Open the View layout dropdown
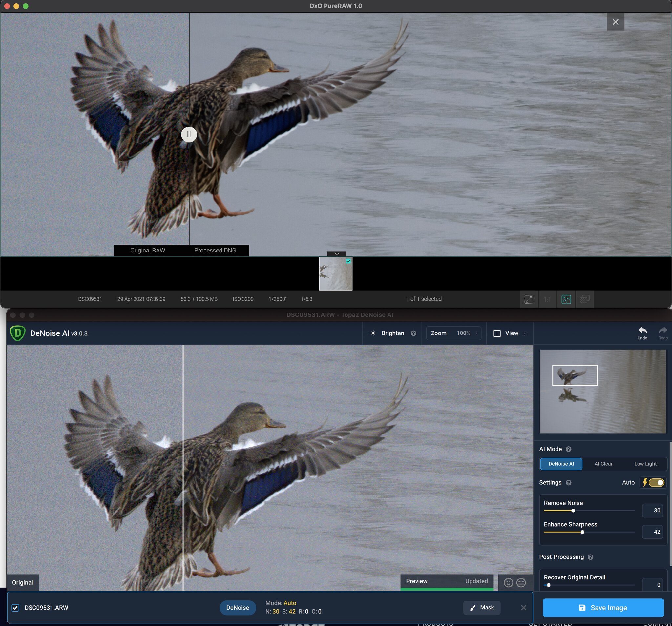 tap(510, 333)
